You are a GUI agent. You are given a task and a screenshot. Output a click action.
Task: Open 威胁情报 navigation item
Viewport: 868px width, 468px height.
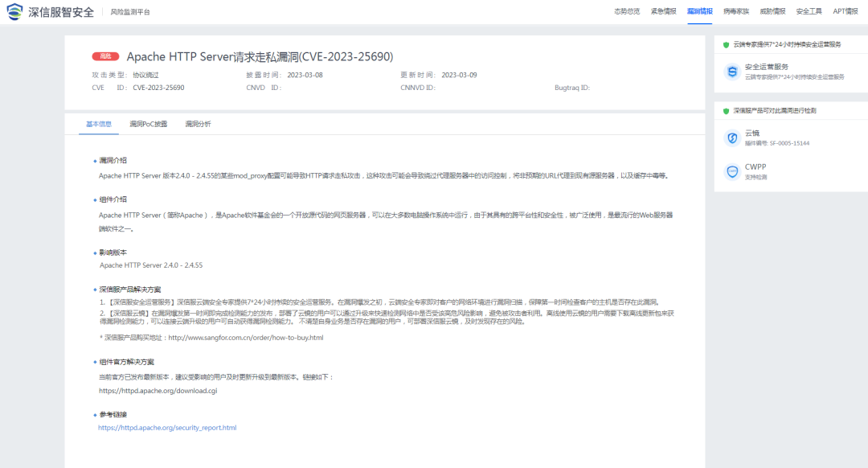coord(772,11)
